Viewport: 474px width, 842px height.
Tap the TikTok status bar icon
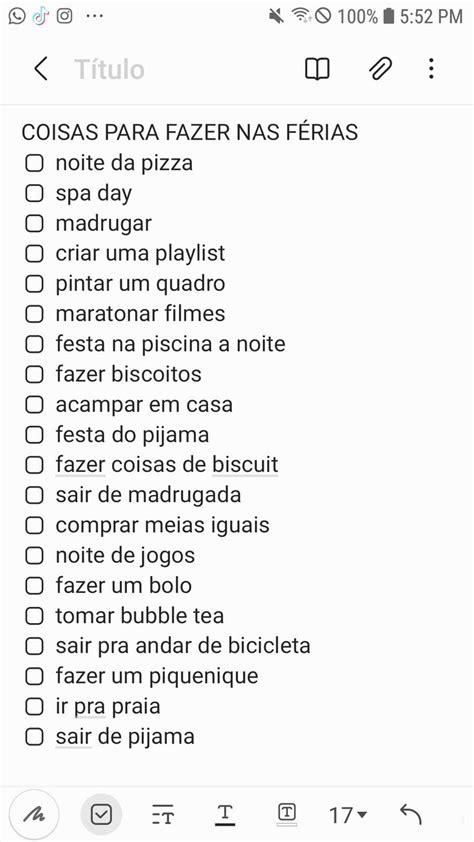click(40, 16)
